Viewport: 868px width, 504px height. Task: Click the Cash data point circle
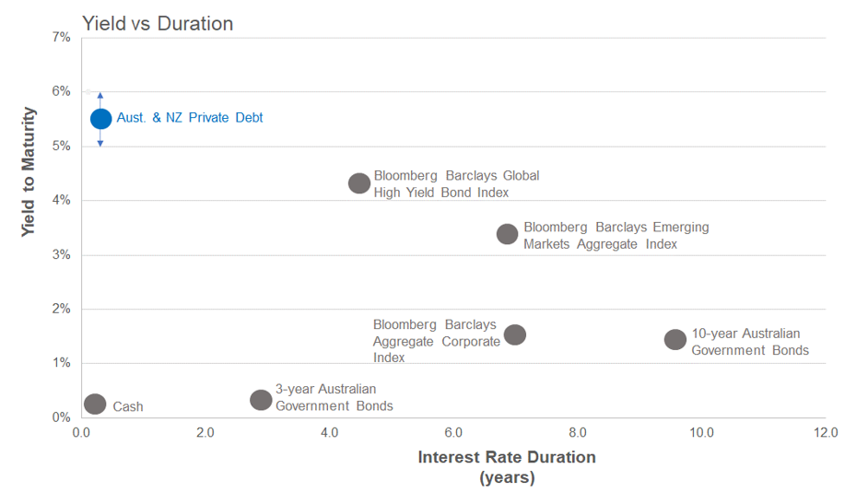95,404
